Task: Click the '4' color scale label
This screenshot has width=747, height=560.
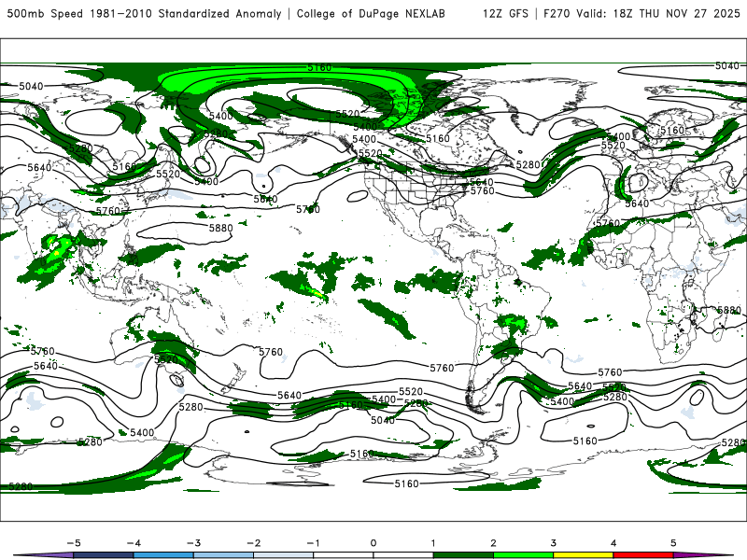Action: [x=613, y=543]
